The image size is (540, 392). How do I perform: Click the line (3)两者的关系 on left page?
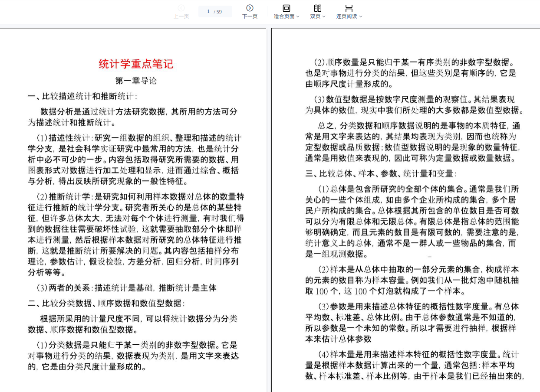click(x=126, y=287)
